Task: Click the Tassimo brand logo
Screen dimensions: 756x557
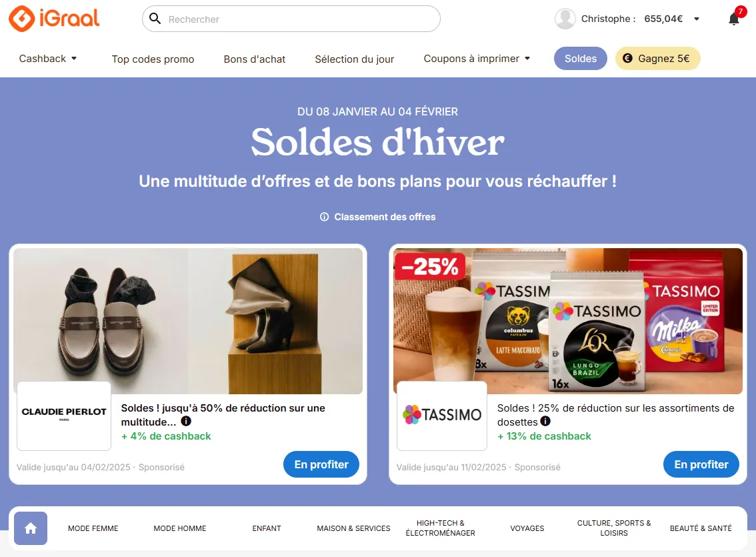Action: pos(441,415)
